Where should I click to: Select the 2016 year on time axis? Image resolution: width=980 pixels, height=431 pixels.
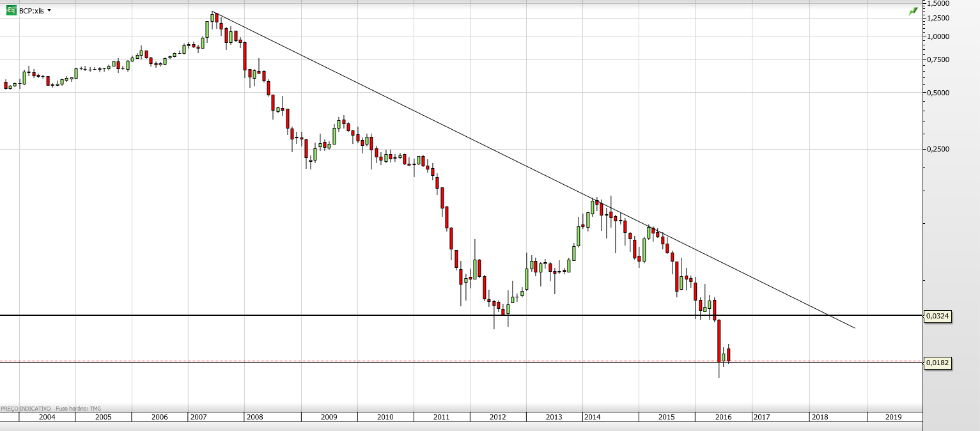point(723,417)
